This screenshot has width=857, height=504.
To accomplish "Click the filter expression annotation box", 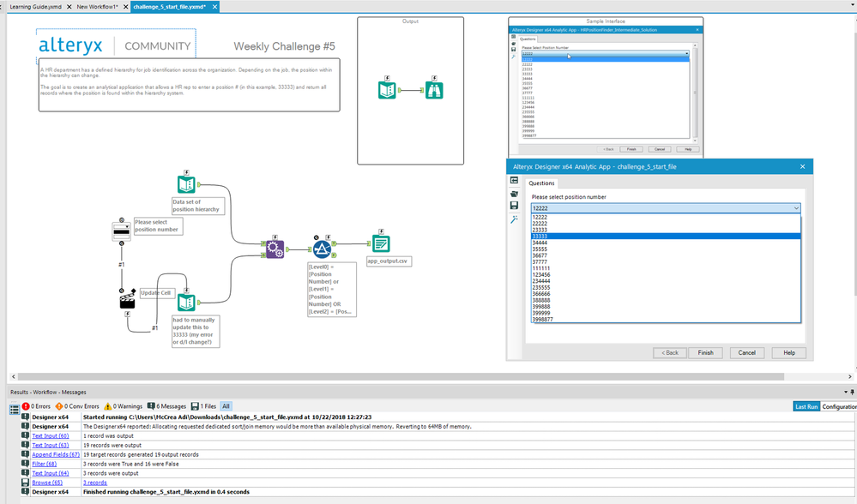I will 332,290.
